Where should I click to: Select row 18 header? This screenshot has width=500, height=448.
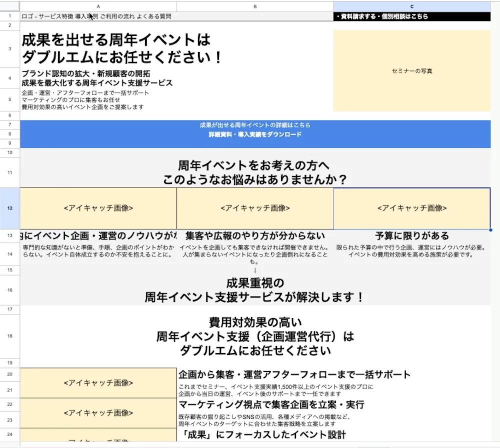coord(10,336)
